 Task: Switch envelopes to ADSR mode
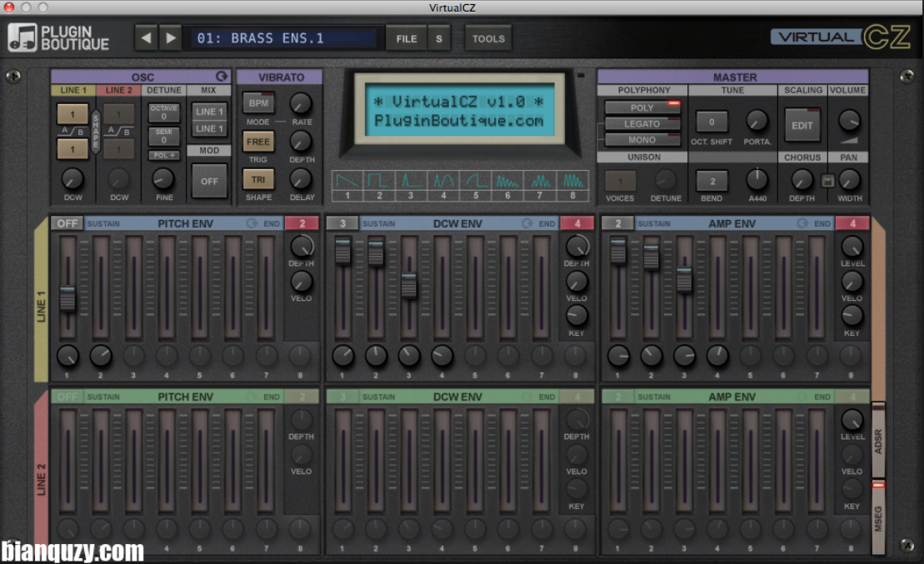(x=878, y=440)
